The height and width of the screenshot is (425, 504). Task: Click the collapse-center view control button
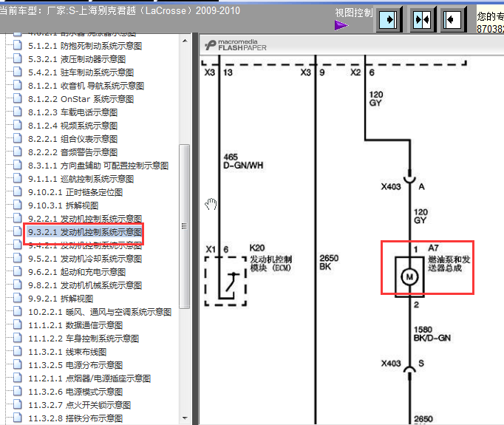click(422, 20)
